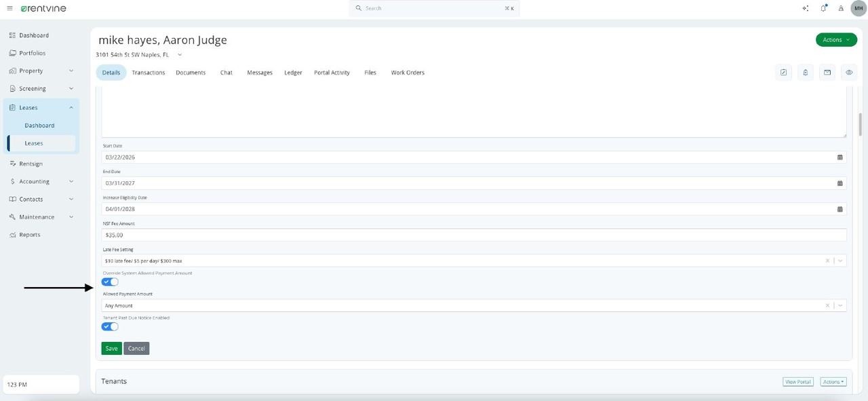Open the notifications bell
Image resolution: width=868 pixels, height=401 pixels.
pos(823,8)
